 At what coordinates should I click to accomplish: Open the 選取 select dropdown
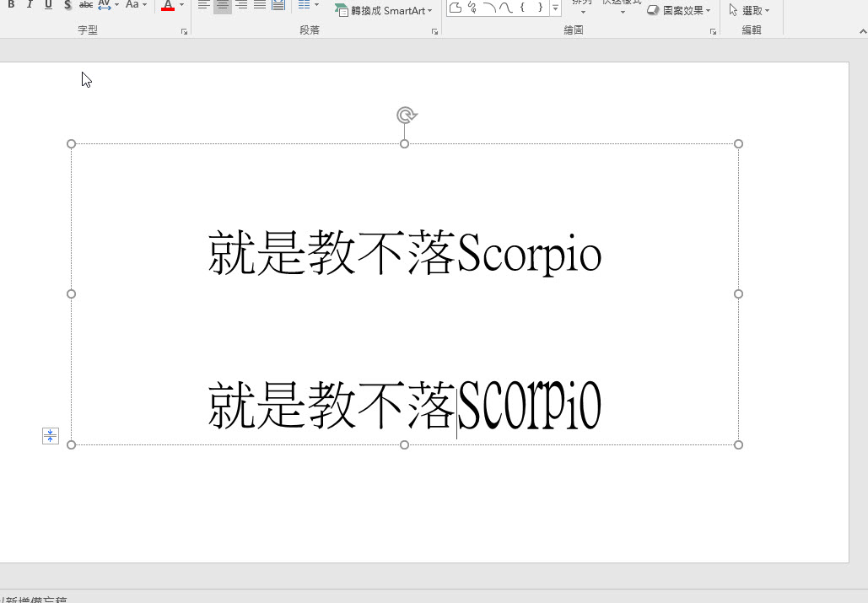[750, 10]
